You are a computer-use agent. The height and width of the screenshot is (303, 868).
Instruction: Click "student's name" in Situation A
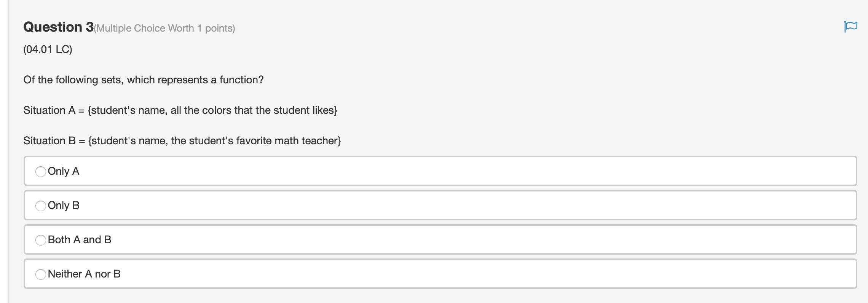[129, 110]
